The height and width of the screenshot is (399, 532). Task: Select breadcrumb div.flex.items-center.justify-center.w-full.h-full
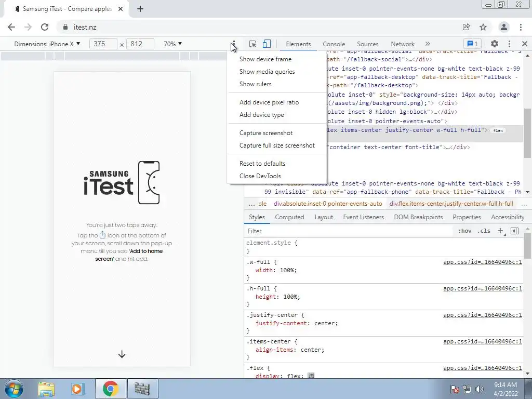451,204
